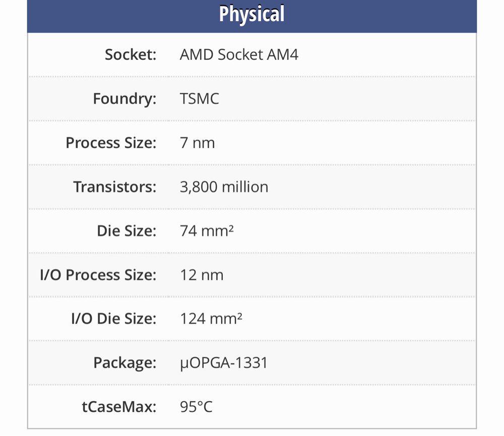Click the 124 mm² value
Viewport: 504px width, 436px height.
[x=211, y=319]
